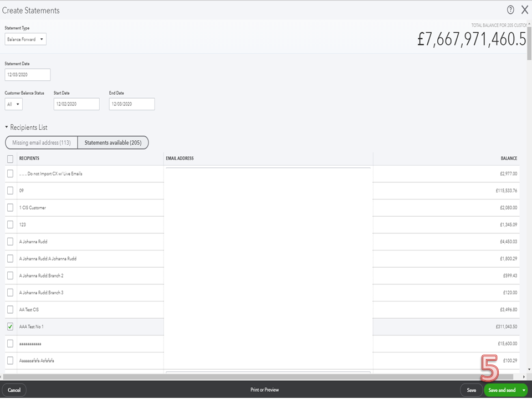Screen dimensions: 532x399
Task: Toggle the select-all recipients checkbox
Action: coord(10,159)
